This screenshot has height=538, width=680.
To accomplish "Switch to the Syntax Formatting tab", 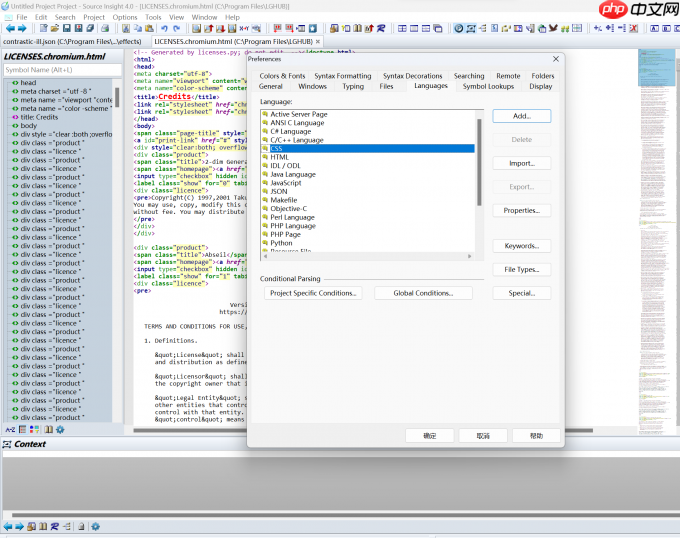I will [342, 76].
